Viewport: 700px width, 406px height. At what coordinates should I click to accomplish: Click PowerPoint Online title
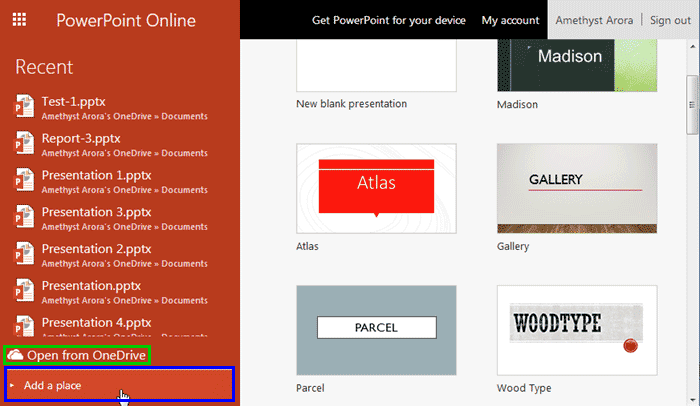126,20
